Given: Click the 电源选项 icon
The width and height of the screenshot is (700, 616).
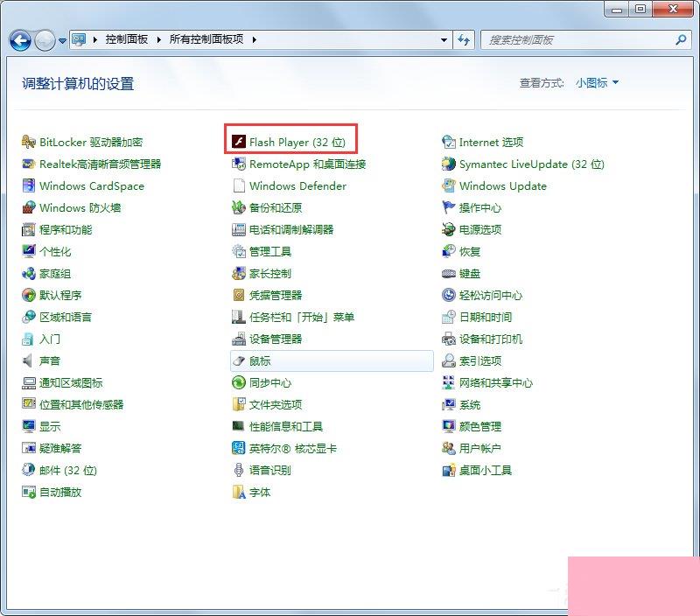Looking at the screenshot, I should [x=449, y=229].
